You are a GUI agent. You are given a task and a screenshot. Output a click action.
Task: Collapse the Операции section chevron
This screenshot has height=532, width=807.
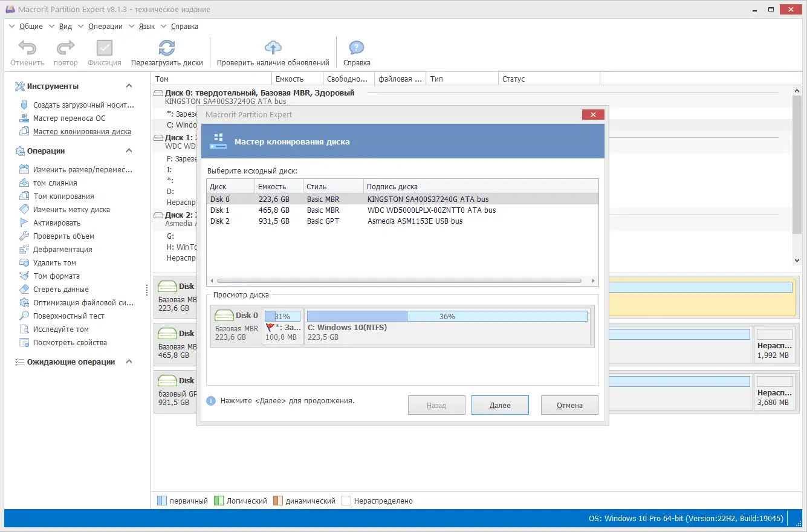click(x=129, y=151)
